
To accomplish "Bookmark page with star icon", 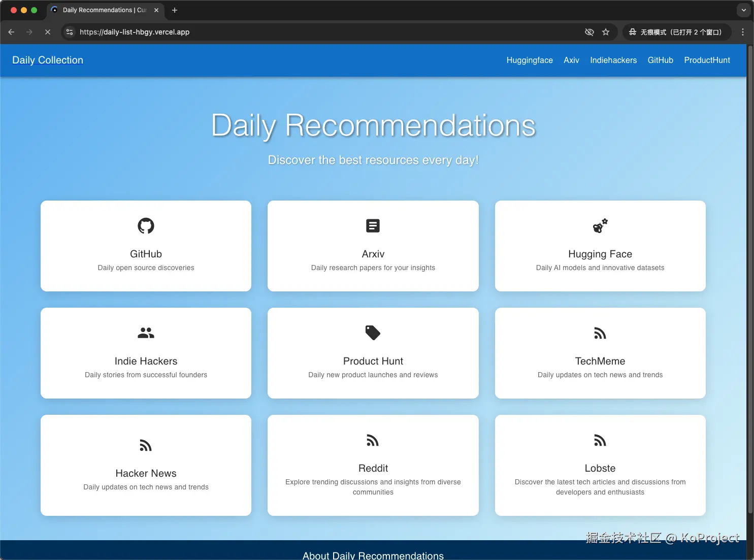I will click(606, 32).
